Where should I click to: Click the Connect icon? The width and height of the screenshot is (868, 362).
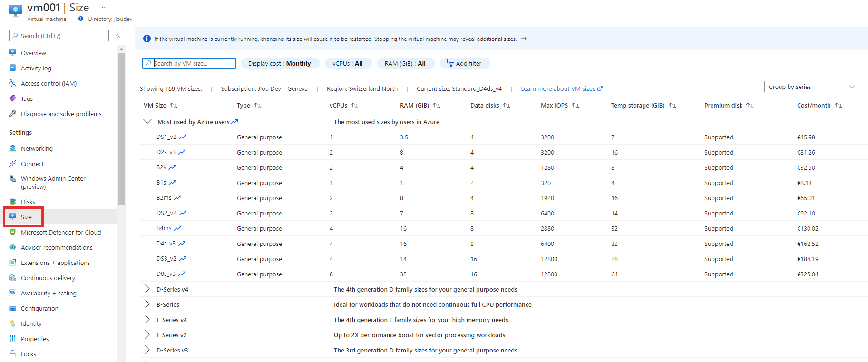(13, 164)
